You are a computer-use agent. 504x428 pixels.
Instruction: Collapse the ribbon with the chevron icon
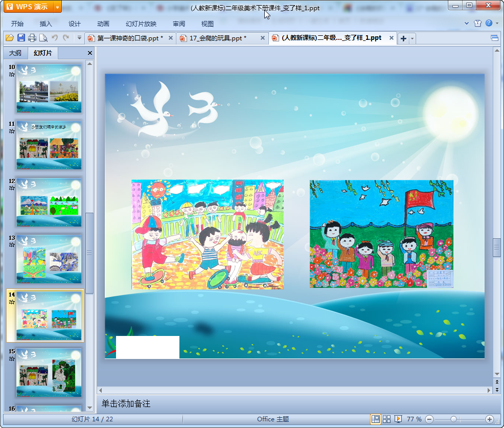(467, 23)
